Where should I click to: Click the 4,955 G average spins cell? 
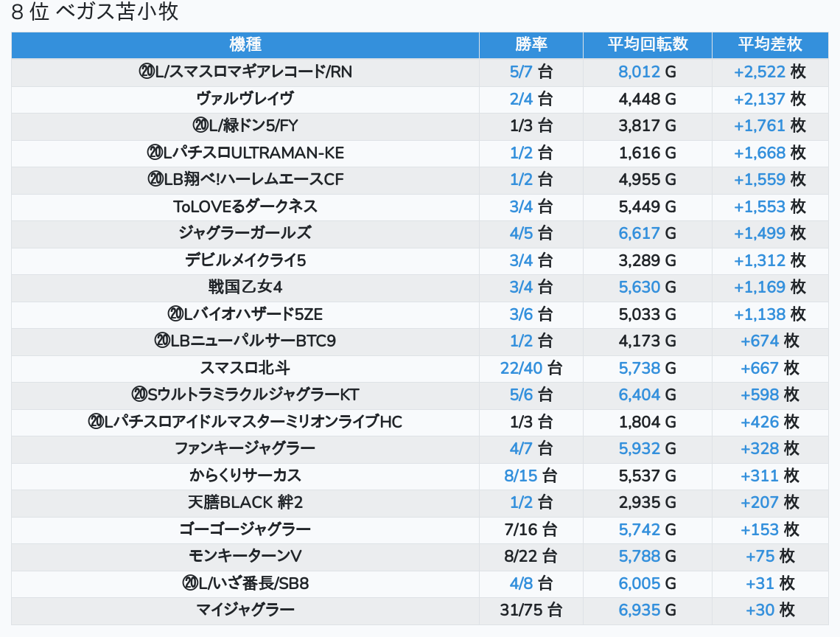[x=647, y=180]
